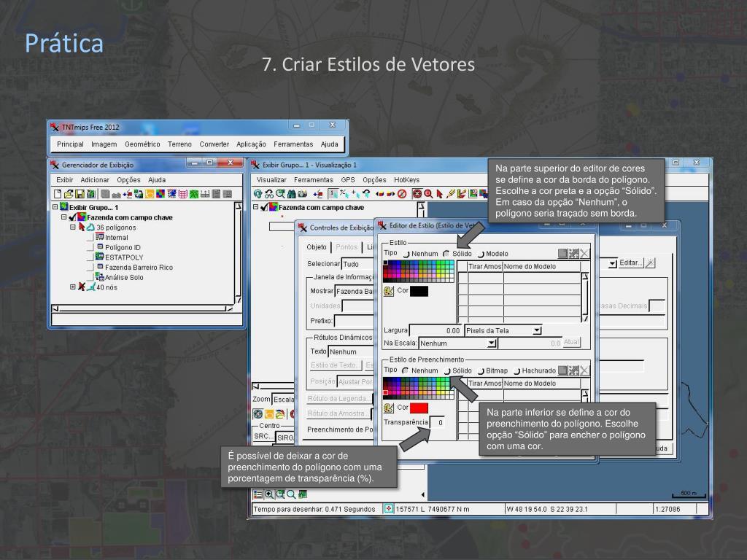This screenshot has height=560, width=747.
Task: Toggle checkmark of Fazenda com campo chave in Gerenciador
Action: [72, 217]
